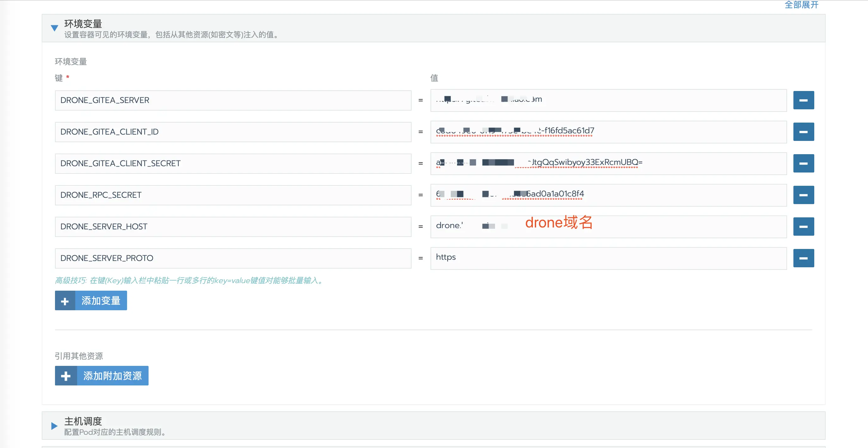Edit the DRONE_SERVER_PROTO https value field
868x448 pixels.
click(608, 258)
